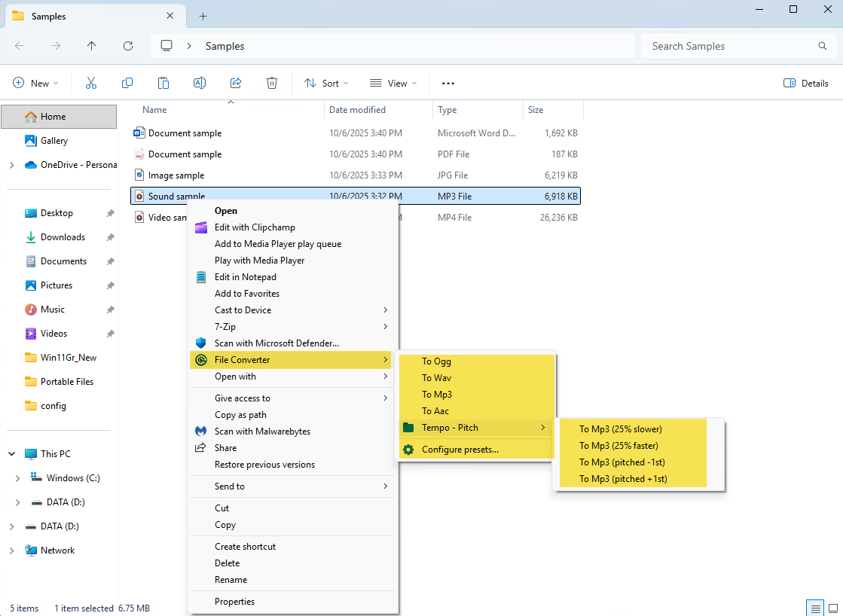Screen dimensions: 843x616
Task: Click the Share icon in toolbar
Action: tap(236, 83)
